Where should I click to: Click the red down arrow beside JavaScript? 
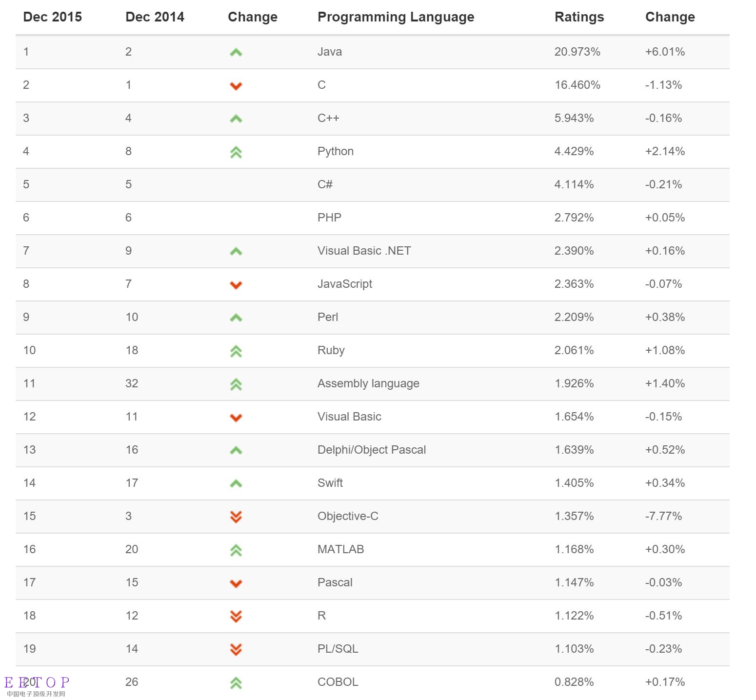click(236, 285)
